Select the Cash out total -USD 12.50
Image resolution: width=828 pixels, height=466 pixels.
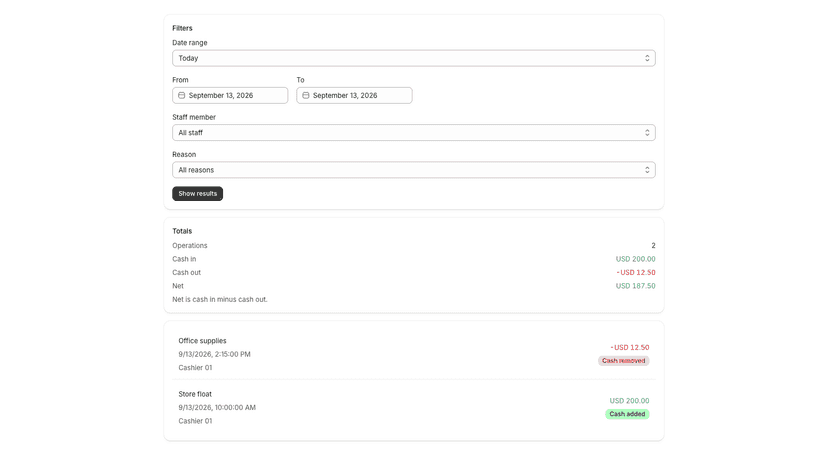(x=636, y=273)
